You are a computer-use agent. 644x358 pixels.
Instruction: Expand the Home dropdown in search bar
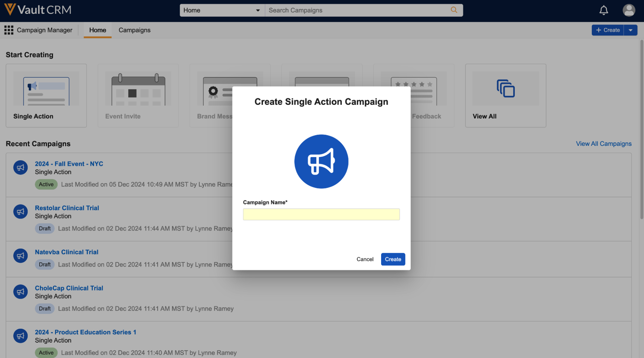(258, 10)
